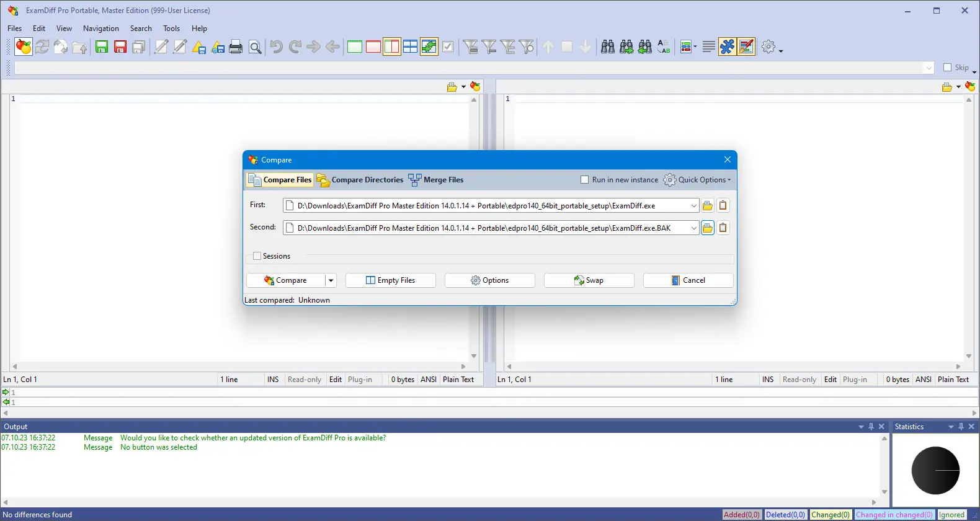Click the green Save First File icon
980x521 pixels.
click(x=102, y=47)
